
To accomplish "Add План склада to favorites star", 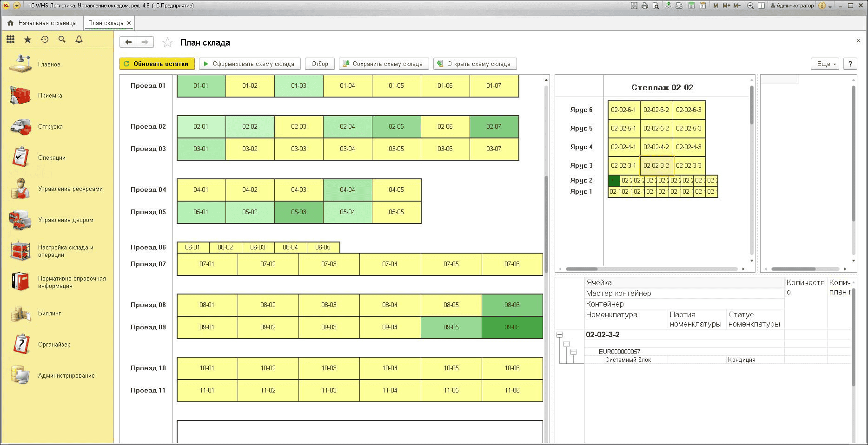I will click(167, 43).
